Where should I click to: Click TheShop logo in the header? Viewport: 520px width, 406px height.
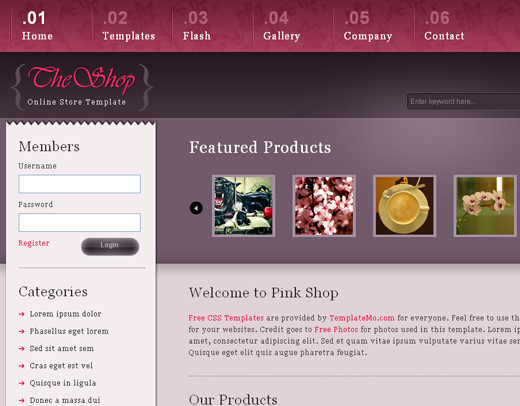pyautogui.click(x=82, y=87)
